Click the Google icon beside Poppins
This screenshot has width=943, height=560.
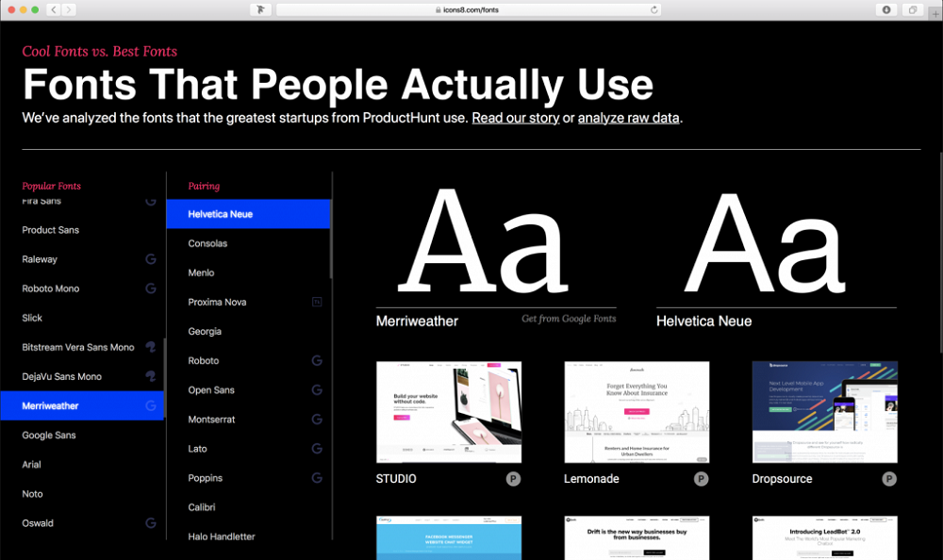coord(317,478)
